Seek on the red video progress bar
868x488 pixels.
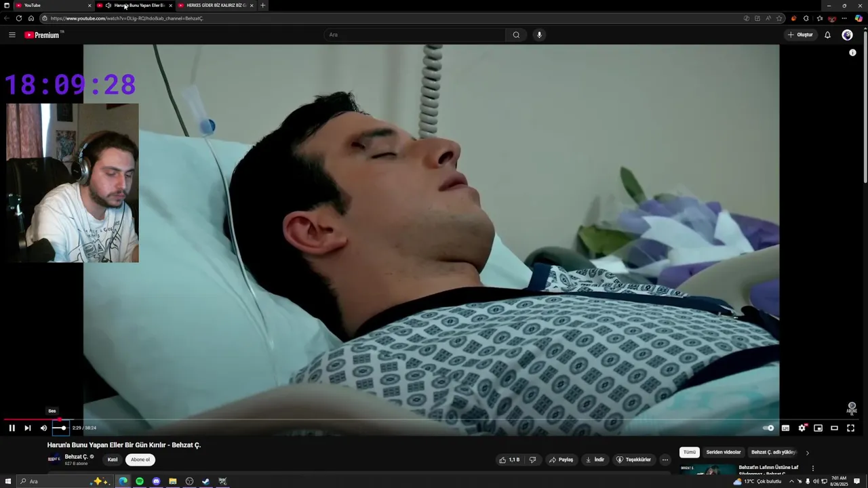pyautogui.click(x=434, y=420)
